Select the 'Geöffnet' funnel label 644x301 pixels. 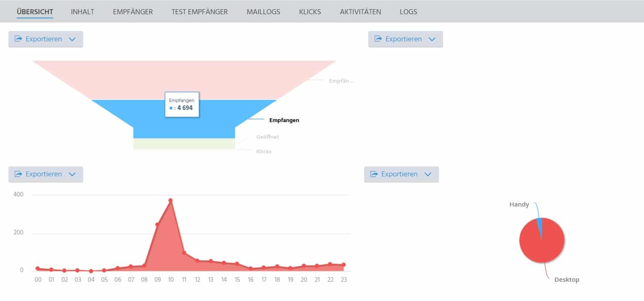coord(267,137)
